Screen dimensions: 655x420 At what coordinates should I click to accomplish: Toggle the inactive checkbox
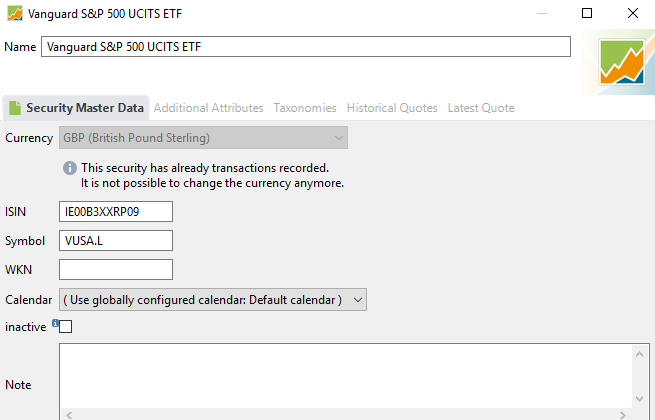pyautogui.click(x=66, y=326)
